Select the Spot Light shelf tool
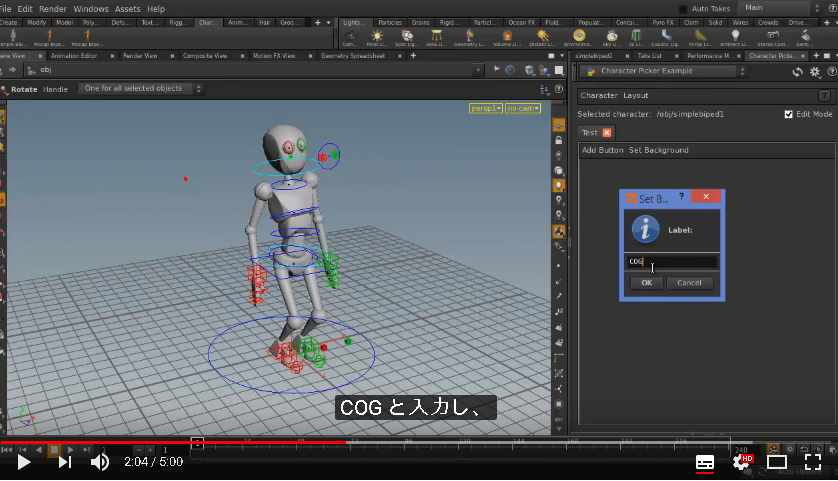This screenshot has width=838, height=481. point(407,36)
